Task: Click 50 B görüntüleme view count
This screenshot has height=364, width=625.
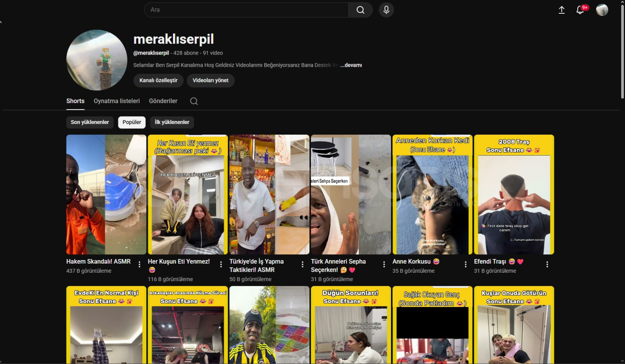Action: pos(250,279)
